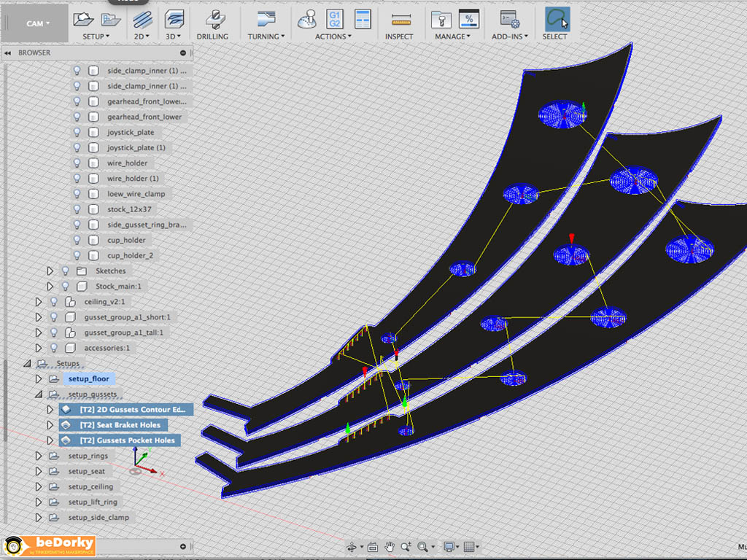Click the Orbit navigation icon
This screenshot has height=560, width=747.
352,547
